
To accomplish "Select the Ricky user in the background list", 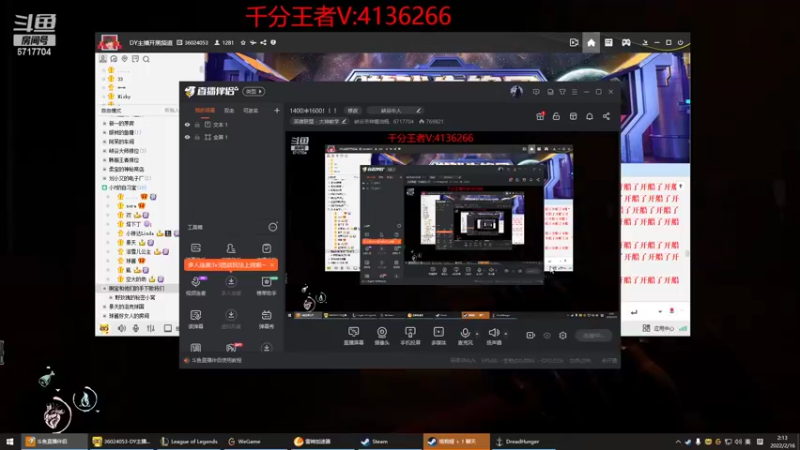I will coord(124,96).
